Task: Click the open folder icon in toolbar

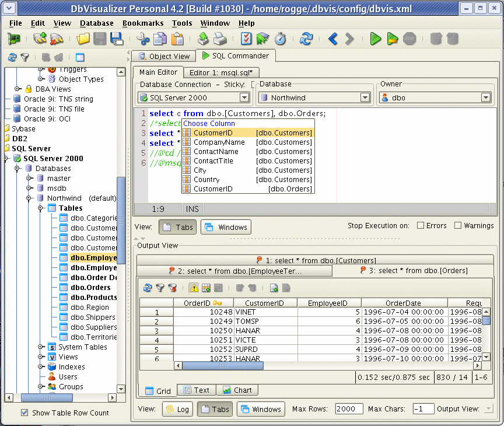Action: point(83,39)
